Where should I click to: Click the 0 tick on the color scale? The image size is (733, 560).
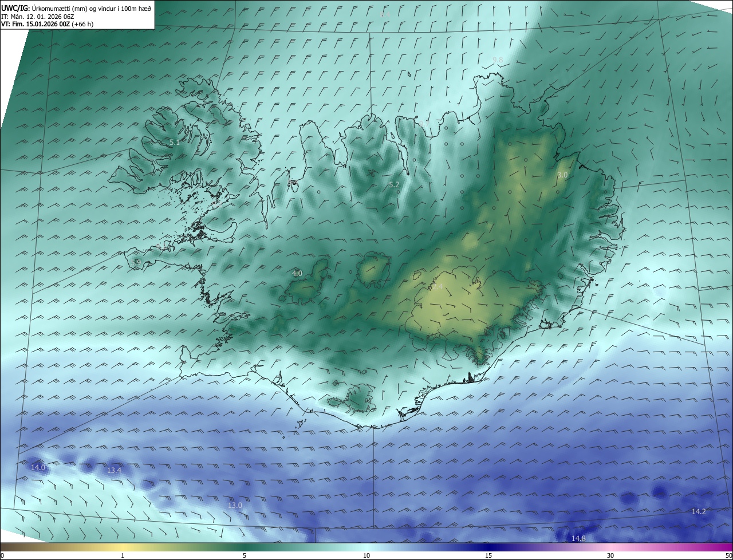[2, 555]
